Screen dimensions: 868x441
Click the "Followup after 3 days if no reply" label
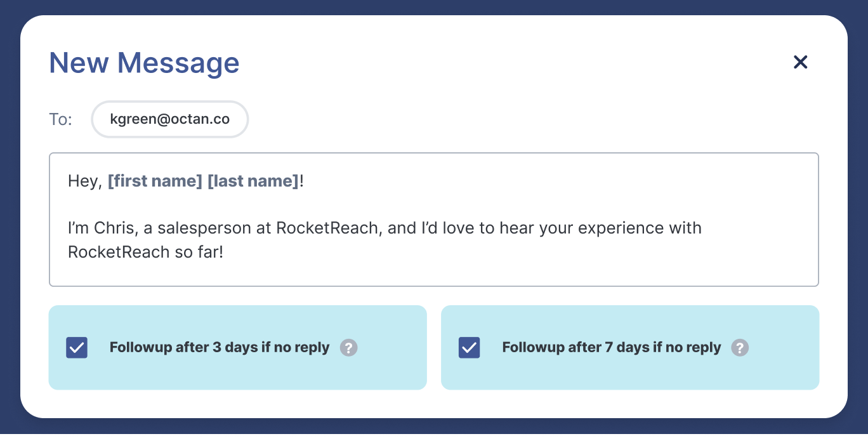point(220,348)
